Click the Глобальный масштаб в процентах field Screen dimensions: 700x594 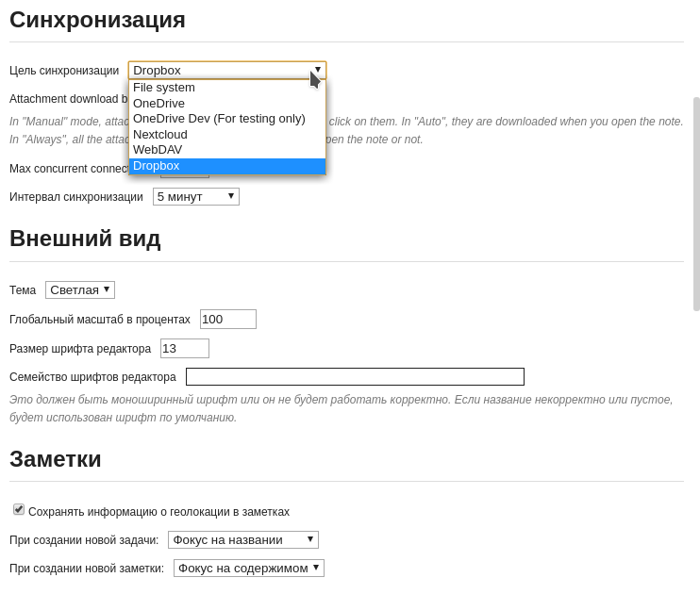tap(228, 319)
